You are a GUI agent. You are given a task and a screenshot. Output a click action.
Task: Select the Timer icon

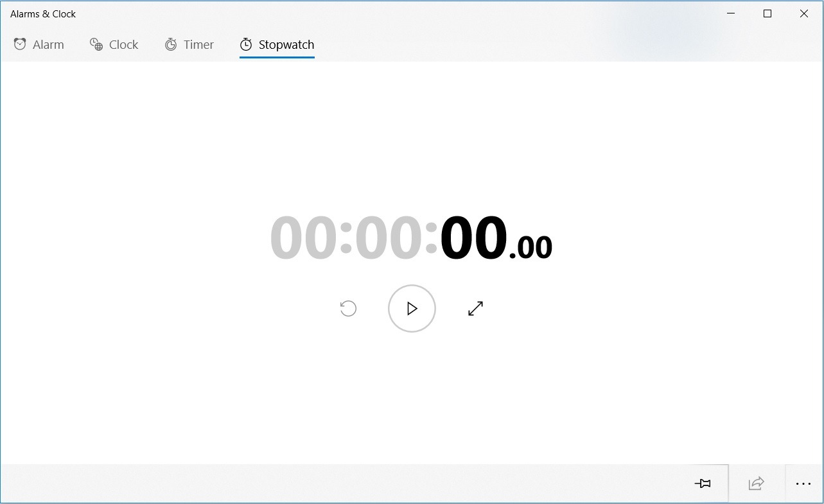pyautogui.click(x=171, y=44)
